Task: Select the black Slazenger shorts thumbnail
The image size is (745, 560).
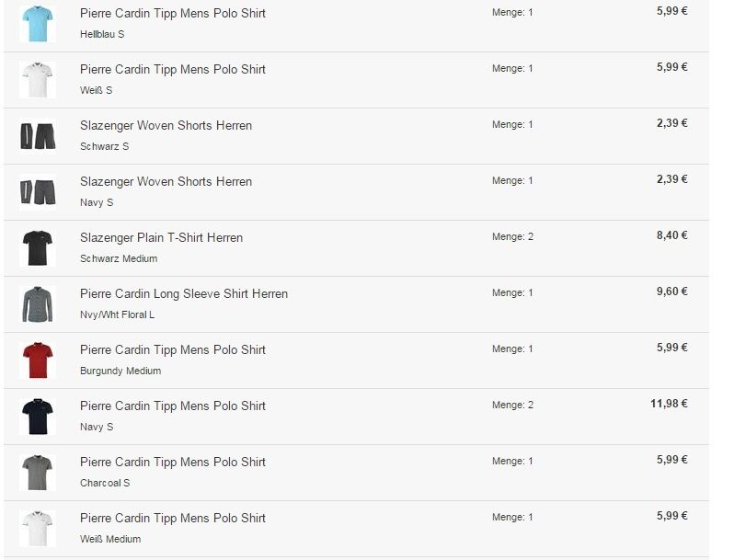Action: pyautogui.click(x=38, y=136)
